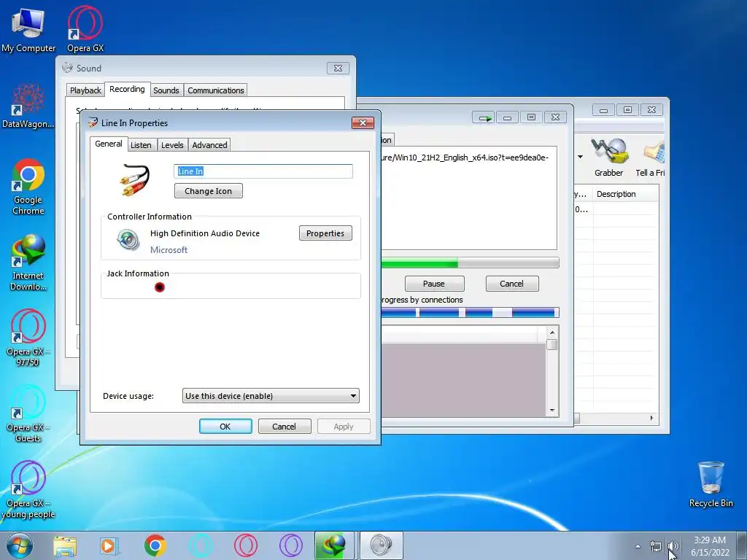
Task: Launch Windows Media Player from taskbar
Action: [109, 545]
